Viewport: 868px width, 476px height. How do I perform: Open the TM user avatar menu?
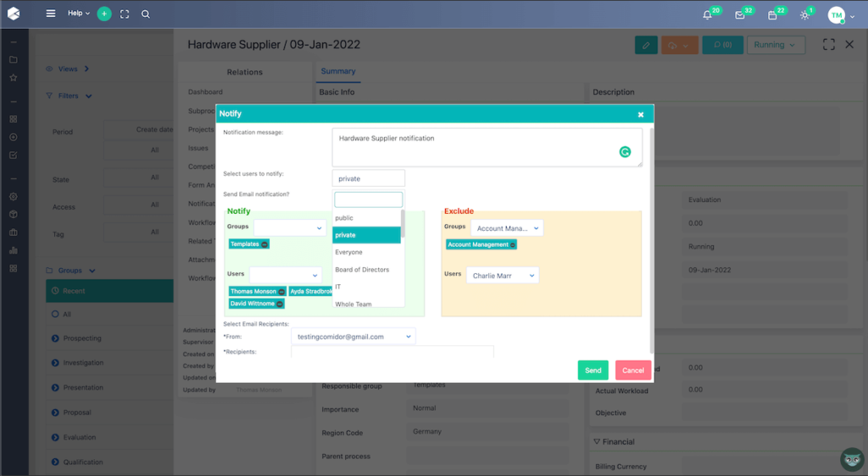click(837, 15)
